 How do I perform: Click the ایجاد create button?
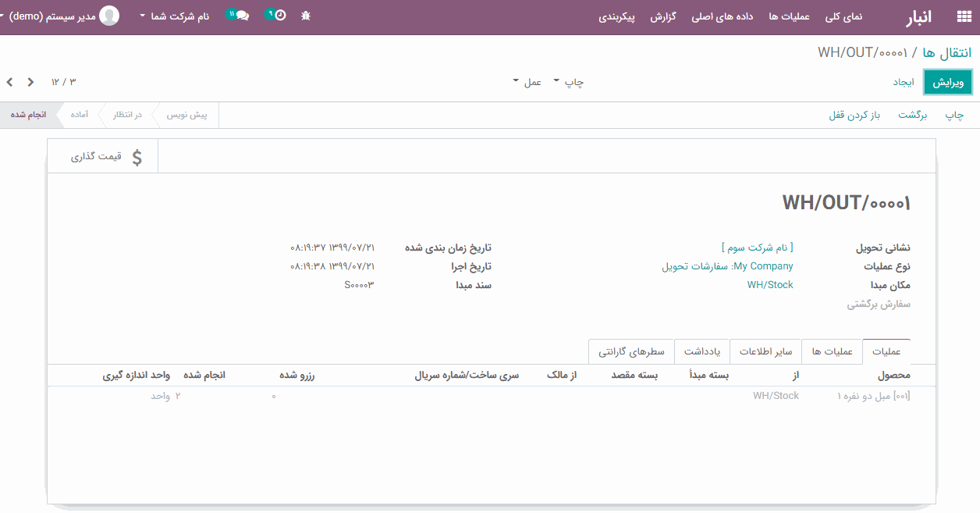pyautogui.click(x=904, y=82)
